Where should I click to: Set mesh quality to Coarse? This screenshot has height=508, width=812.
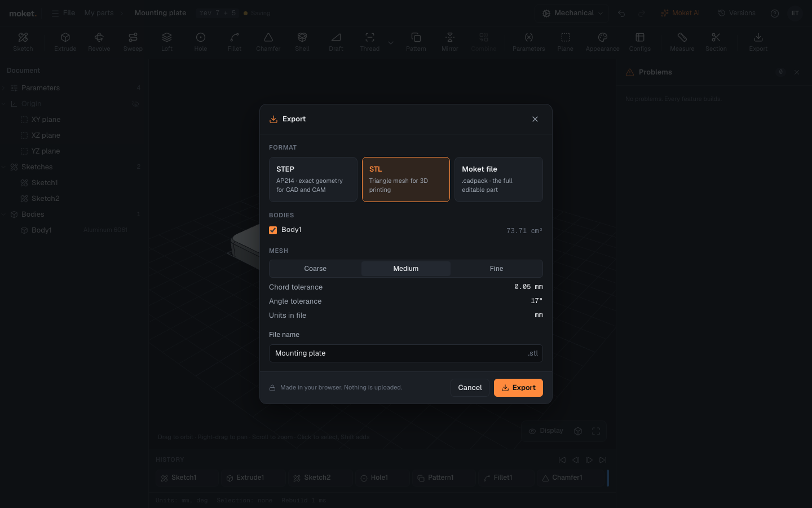coord(315,269)
